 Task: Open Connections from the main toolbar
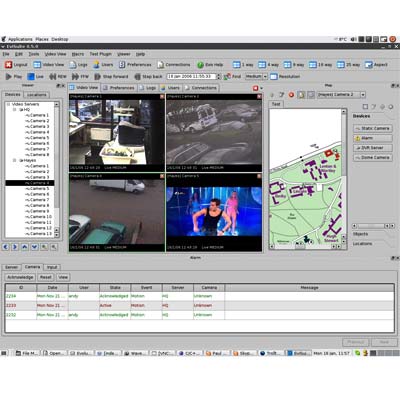tap(174, 65)
